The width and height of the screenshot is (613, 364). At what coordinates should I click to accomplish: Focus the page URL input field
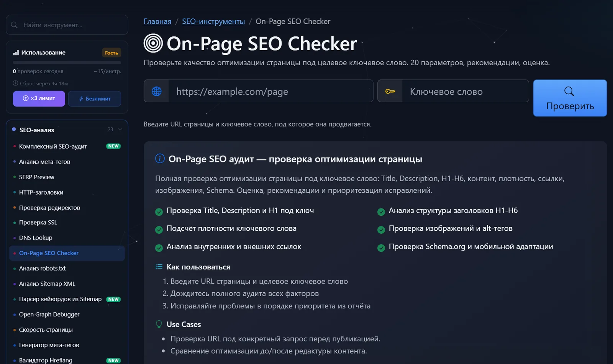270,91
